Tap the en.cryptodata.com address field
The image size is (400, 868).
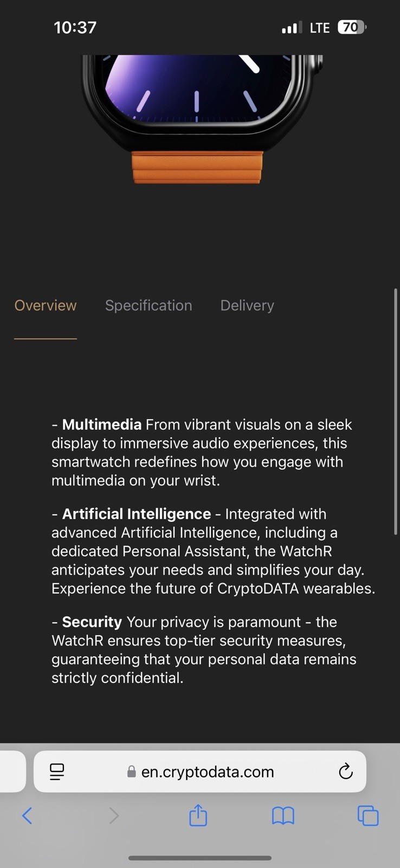pos(200,771)
